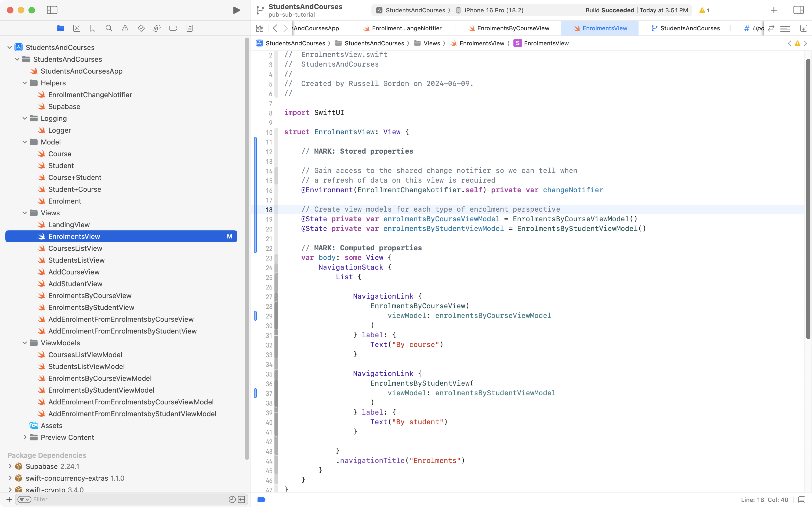Switch to the EnrolmentsByCourseView tab
This screenshot has height=507, width=812.
[x=513, y=28]
